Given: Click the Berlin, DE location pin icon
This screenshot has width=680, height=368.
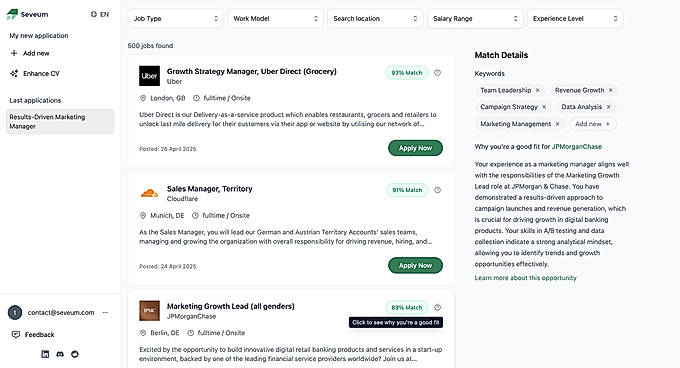Looking at the screenshot, I should click(143, 333).
